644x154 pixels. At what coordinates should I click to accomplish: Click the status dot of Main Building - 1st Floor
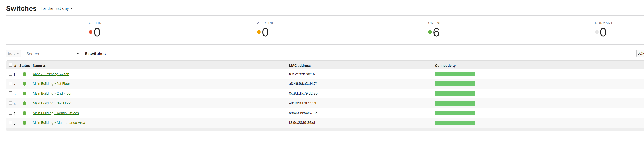pyautogui.click(x=24, y=84)
